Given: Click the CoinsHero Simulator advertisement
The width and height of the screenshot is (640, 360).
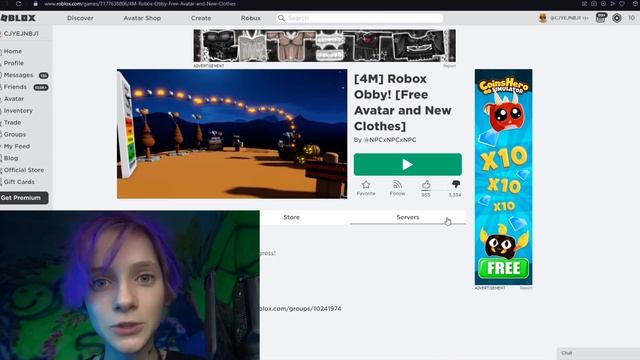Looking at the screenshot, I should coord(503,177).
